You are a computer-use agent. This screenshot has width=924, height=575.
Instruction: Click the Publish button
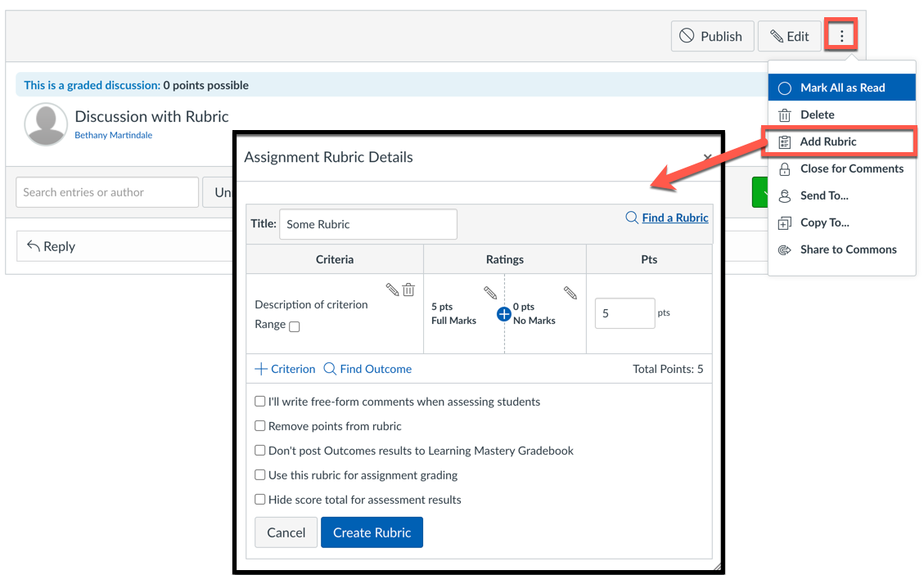tap(713, 36)
